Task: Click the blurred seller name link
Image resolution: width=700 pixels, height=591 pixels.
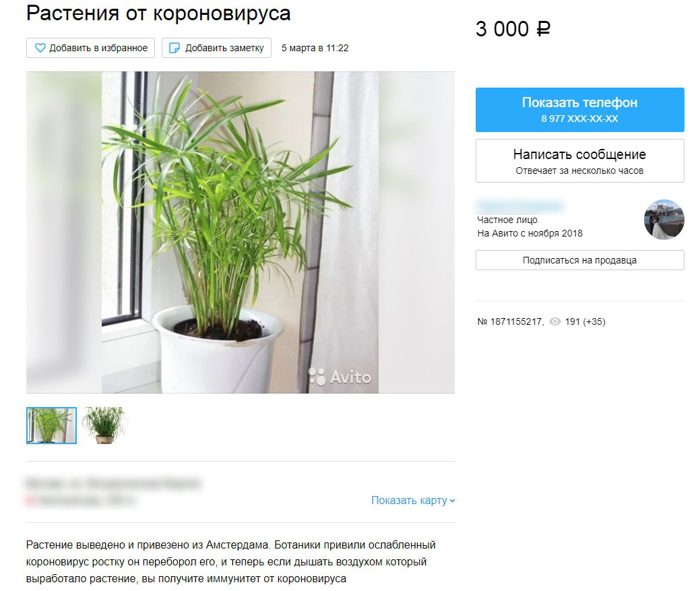Action: coord(520,206)
